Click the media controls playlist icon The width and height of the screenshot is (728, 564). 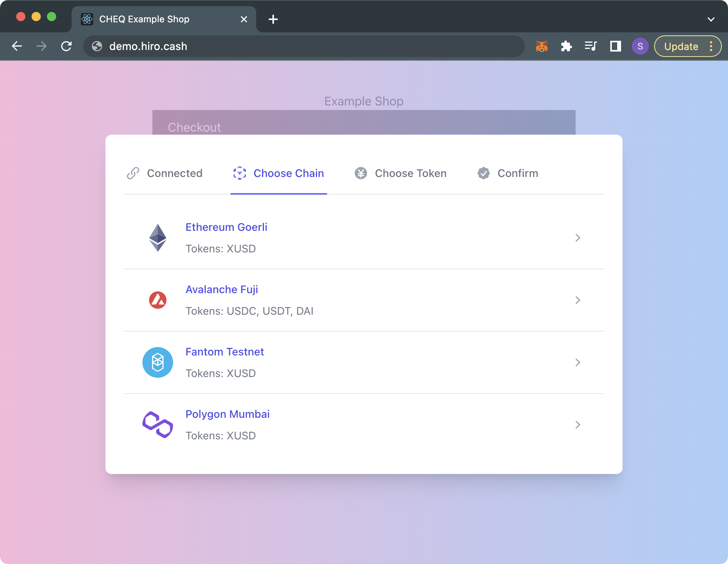(x=591, y=47)
